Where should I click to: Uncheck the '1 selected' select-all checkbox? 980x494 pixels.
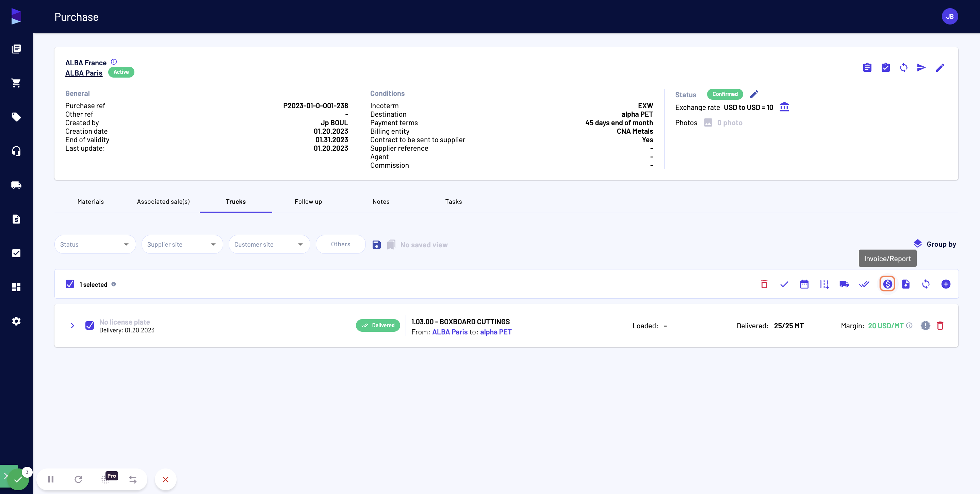coord(70,284)
